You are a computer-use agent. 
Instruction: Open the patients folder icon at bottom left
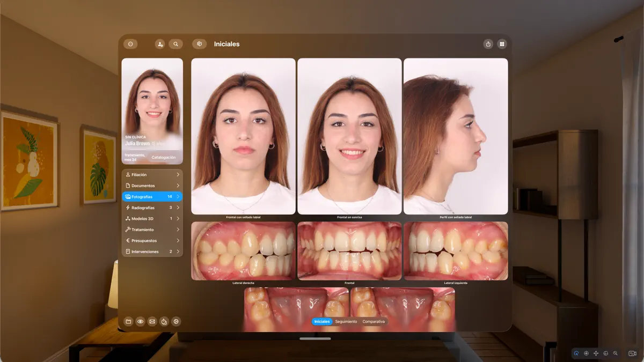pyautogui.click(x=129, y=321)
